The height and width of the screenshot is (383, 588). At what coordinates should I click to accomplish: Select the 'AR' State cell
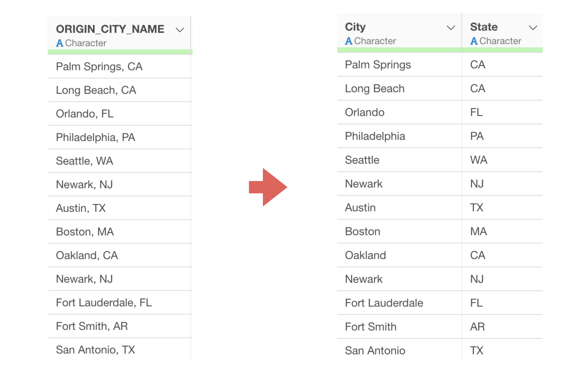pos(477,327)
